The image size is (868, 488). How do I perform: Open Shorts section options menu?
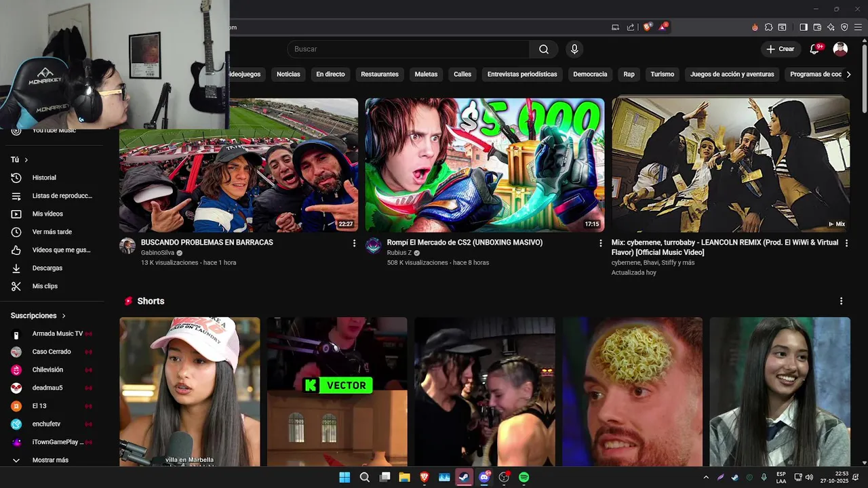pyautogui.click(x=841, y=301)
